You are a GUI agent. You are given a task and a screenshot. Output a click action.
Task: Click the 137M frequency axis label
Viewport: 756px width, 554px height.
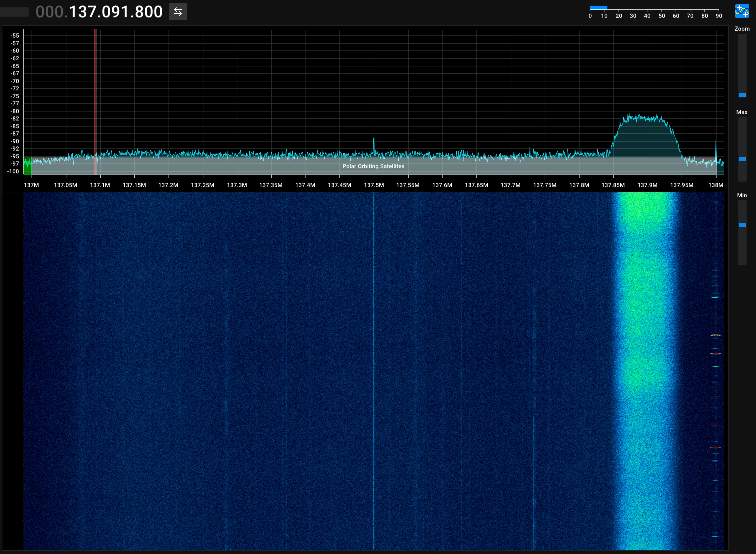(32, 185)
